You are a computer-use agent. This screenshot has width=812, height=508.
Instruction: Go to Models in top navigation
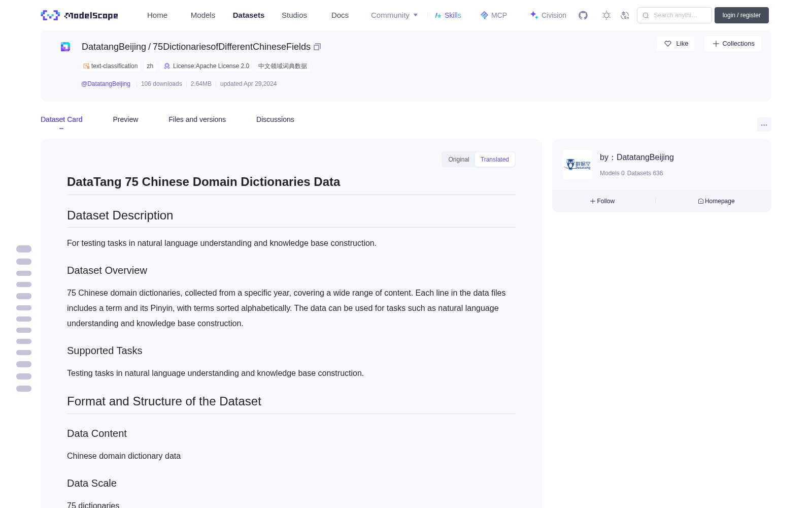pos(203,15)
